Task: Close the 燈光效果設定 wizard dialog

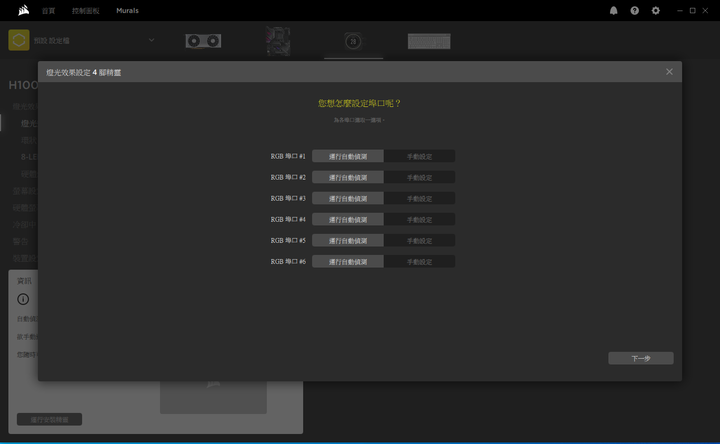Action: click(x=669, y=72)
